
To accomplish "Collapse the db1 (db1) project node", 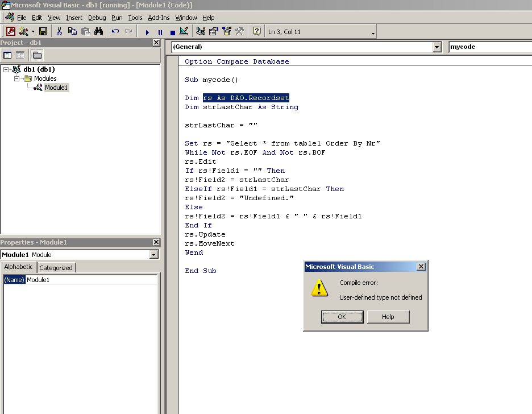I will tap(6, 69).
